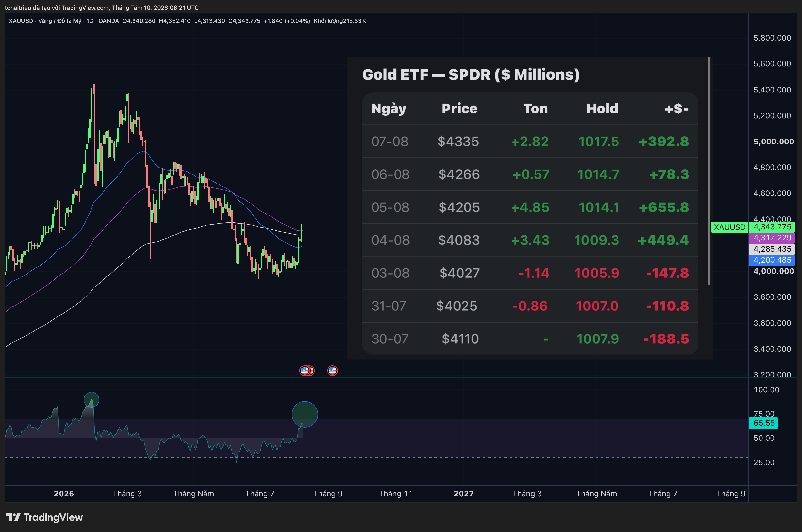Viewport: 802px width, 532px height.
Task: Click the Gold ETF — SPDR table title
Action: [471, 75]
